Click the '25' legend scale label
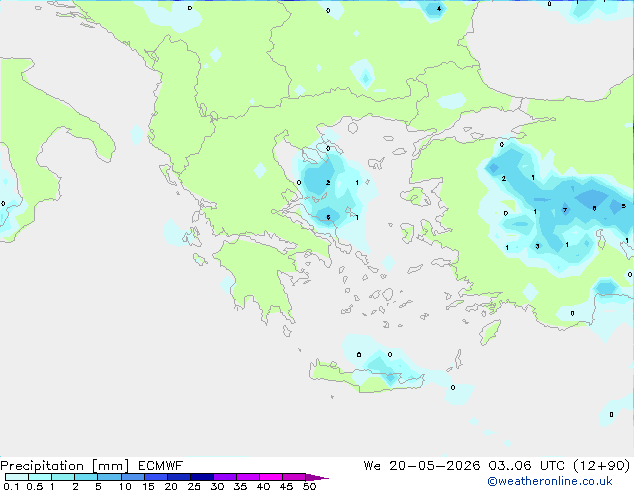Image resolution: width=634 pixels, height=490 pixels. tap(194, 486)
